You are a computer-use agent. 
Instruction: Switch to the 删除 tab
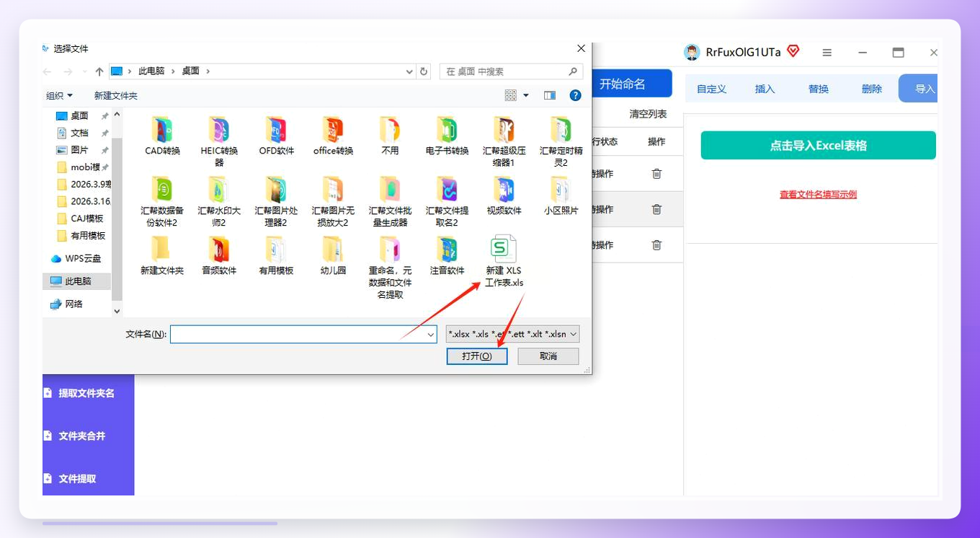pyautogui.click(x=871, y=89)
